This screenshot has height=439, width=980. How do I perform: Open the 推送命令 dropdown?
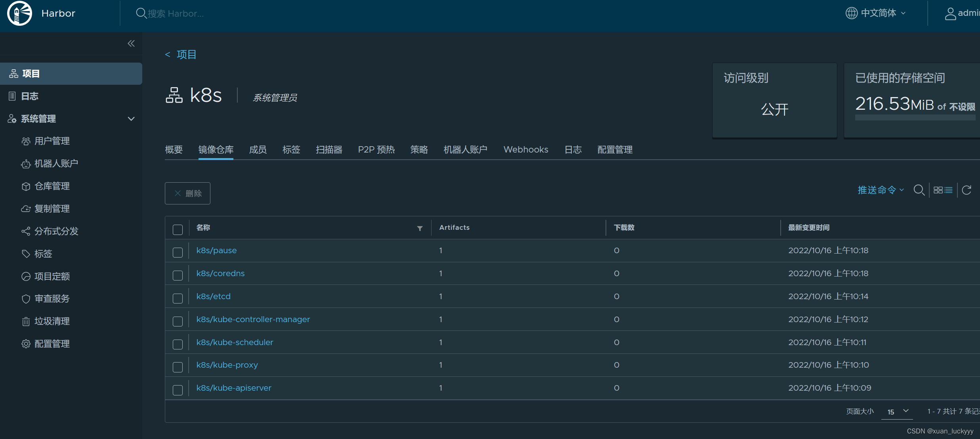[881, 190]
